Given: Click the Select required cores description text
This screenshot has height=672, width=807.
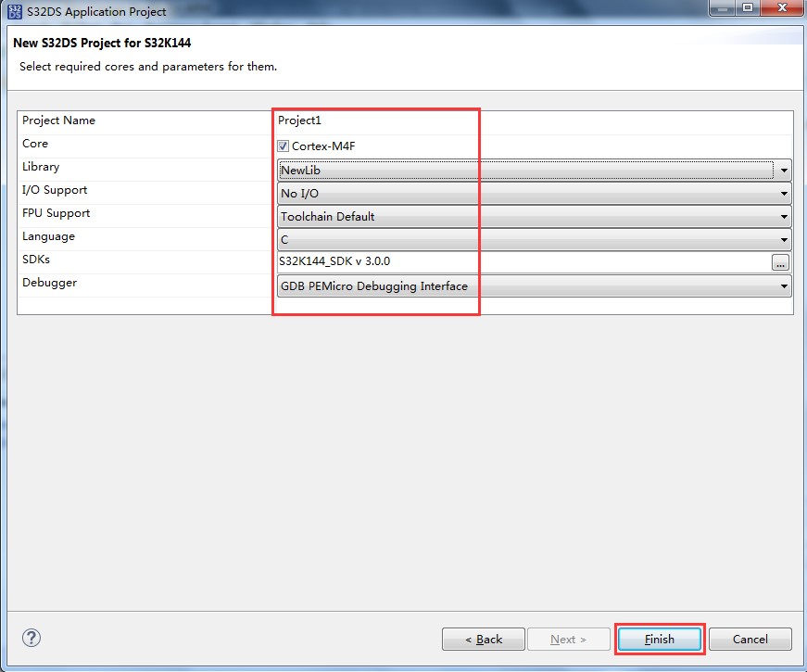Looking at the screenshot, I should (148, 67).
